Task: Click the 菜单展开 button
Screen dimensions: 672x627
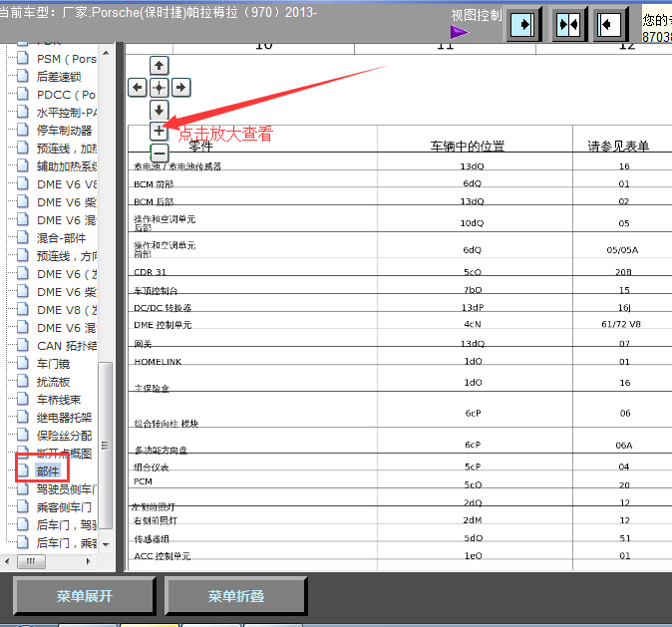Action: tap(84, 596)
